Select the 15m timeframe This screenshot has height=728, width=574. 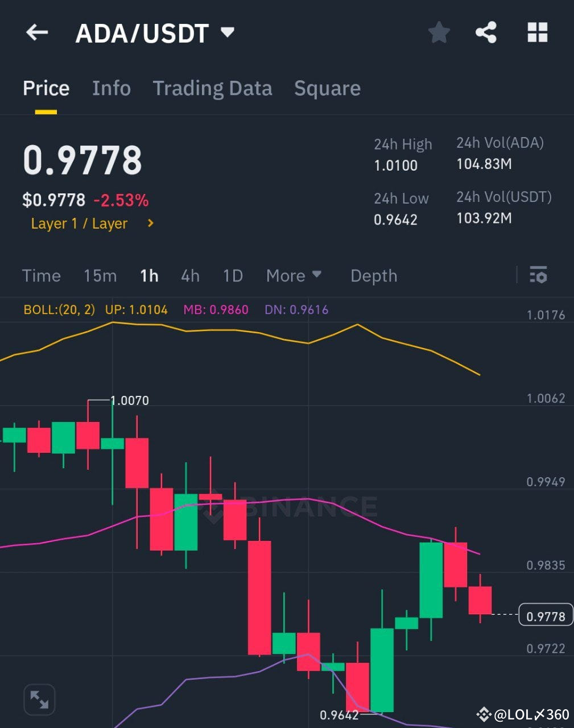(x=100, y=275)
